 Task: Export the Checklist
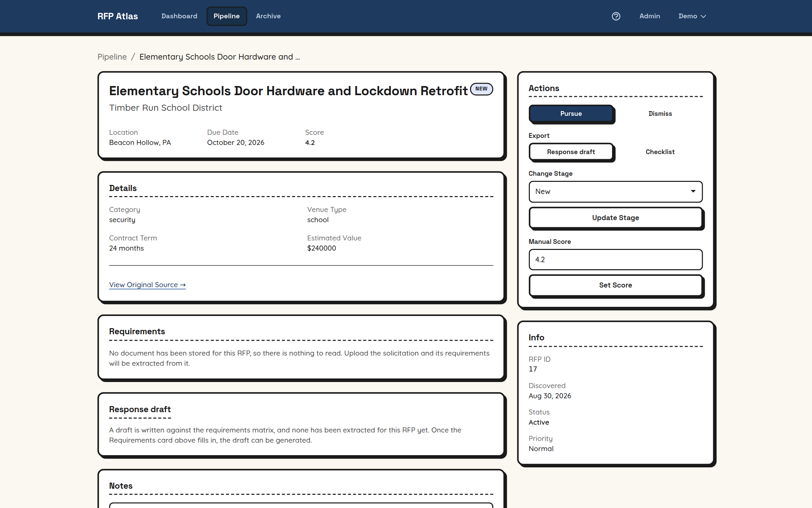pos(660,152)
